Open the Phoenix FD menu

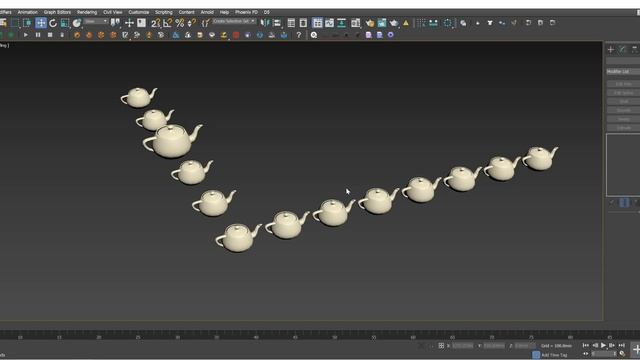(246, 12)
